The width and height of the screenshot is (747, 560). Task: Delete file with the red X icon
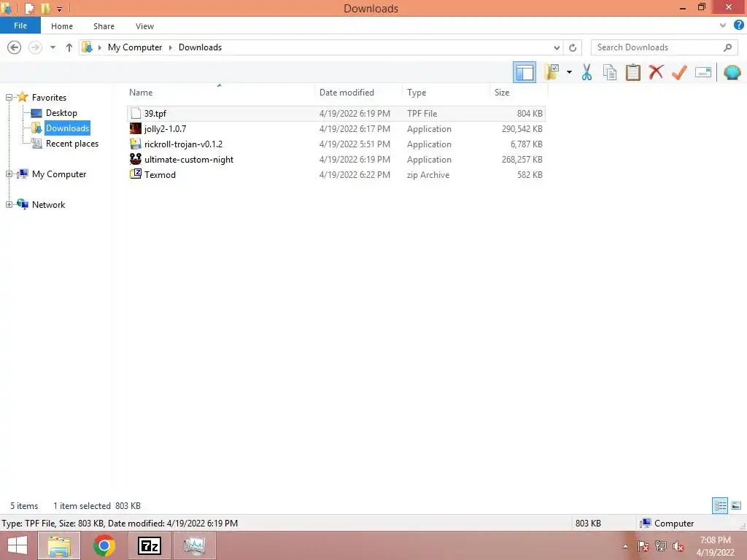click(656, 72)
